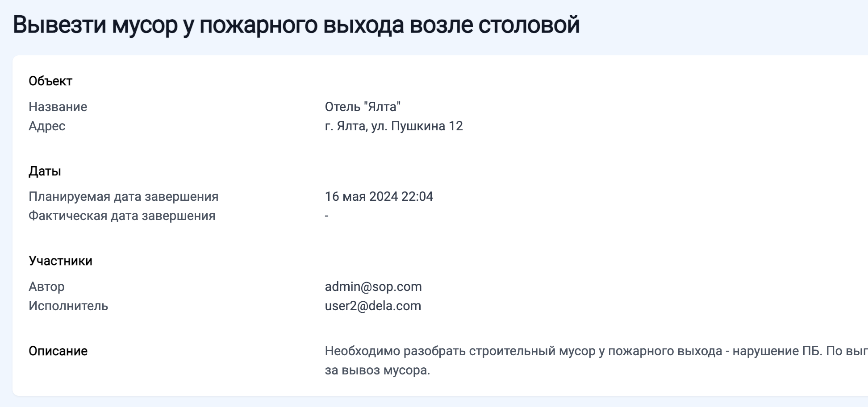
Task: Click the Адрес field label
Action: click(x=47, y=126)
